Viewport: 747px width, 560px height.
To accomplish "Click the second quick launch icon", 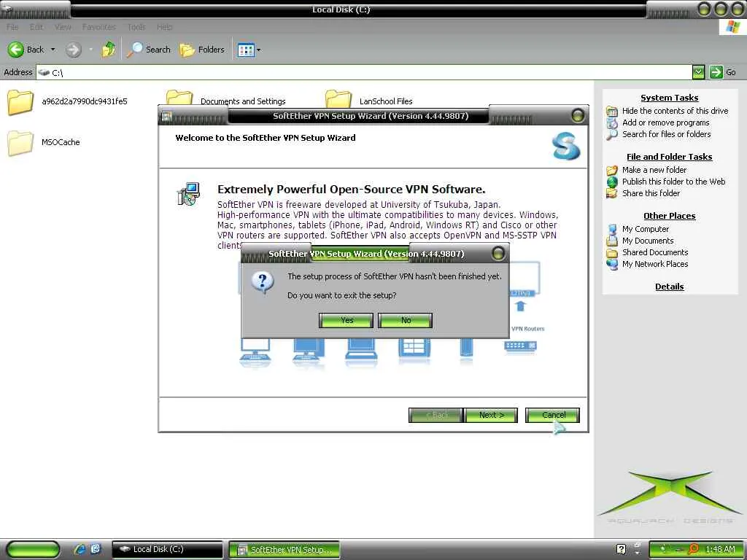I will (96, 549).
